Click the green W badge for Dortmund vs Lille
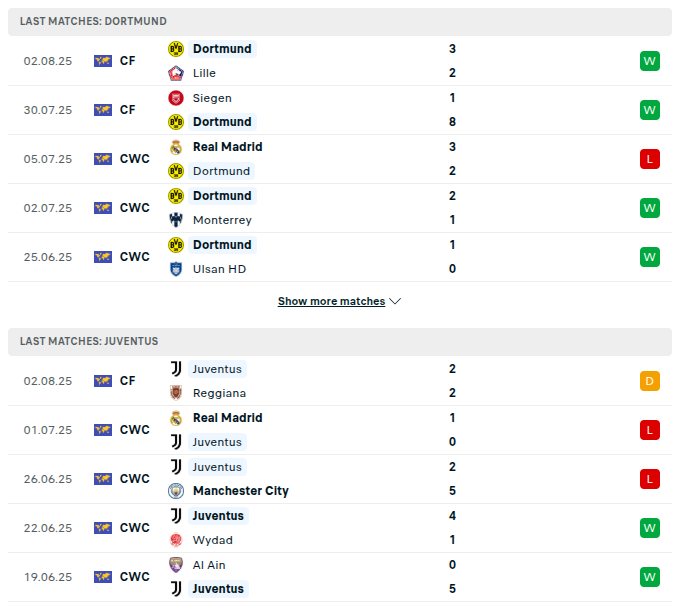 point(650,61)
